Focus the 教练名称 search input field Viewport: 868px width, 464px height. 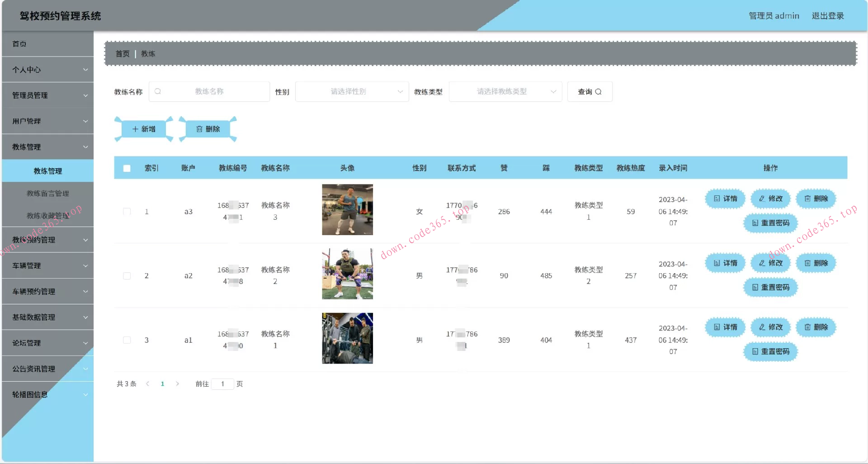click(209, 92)
